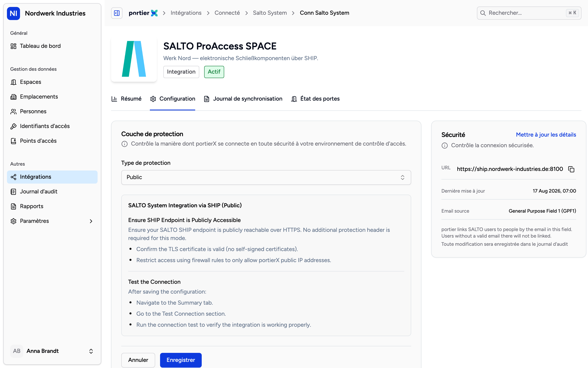Open the Journal de synchronisation tab
Viewport: 588px width, 368px height.
[x=243, y=99]
